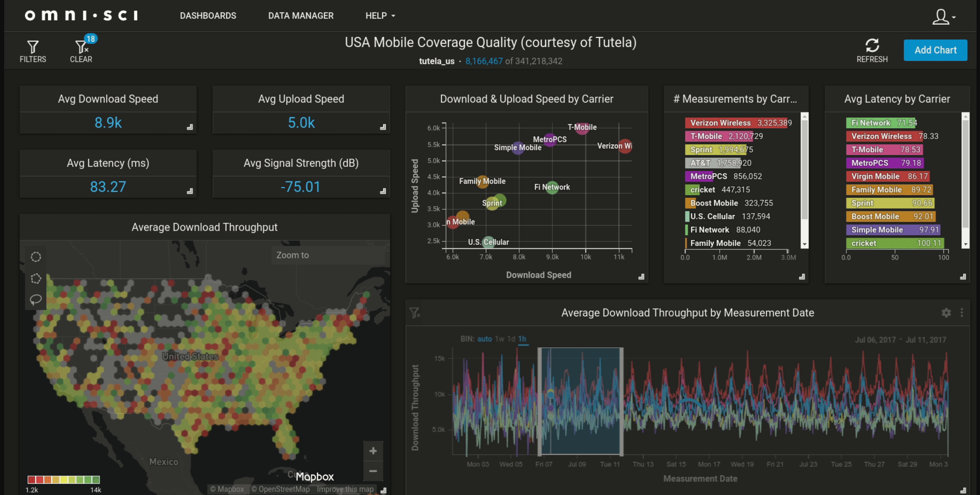
Task: Click the Add Chart button
Action: pos(935,50)
